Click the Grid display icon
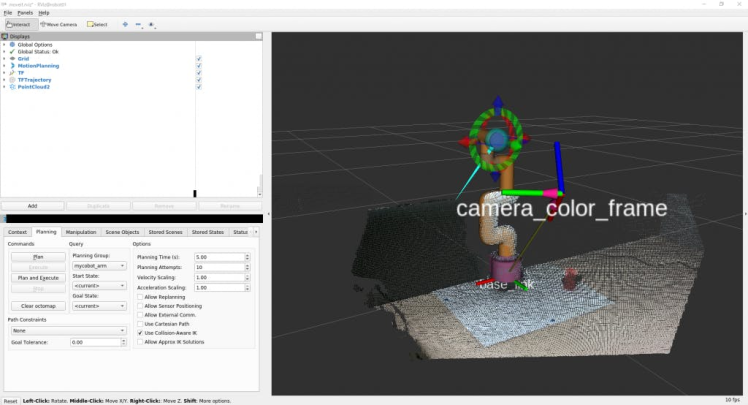 click(x=12, y=58)
